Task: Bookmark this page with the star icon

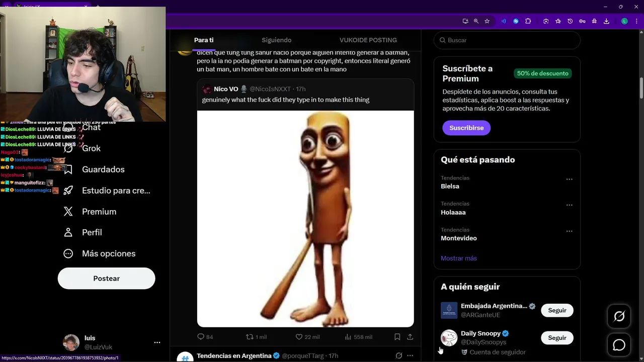Action: (x=487, y=21)
